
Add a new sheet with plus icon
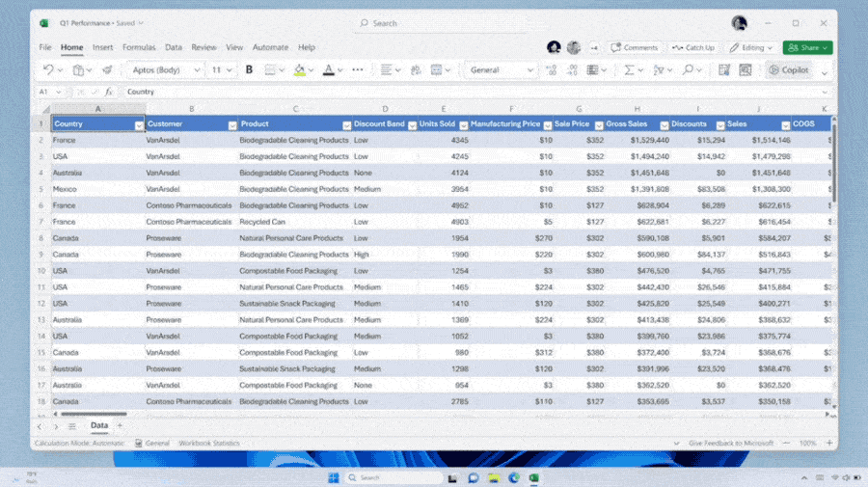tap(120, 425)
